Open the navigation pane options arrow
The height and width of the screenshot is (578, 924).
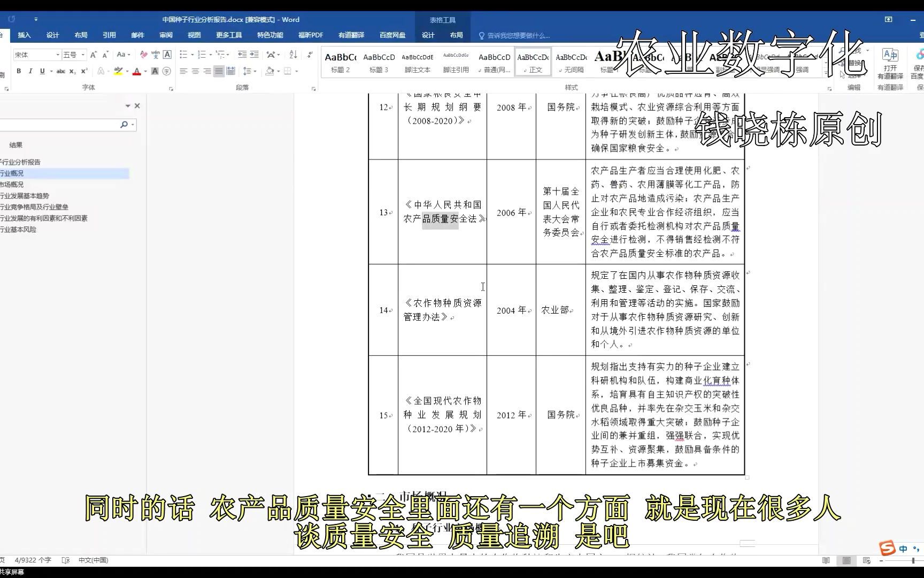(x=128, y=106)
